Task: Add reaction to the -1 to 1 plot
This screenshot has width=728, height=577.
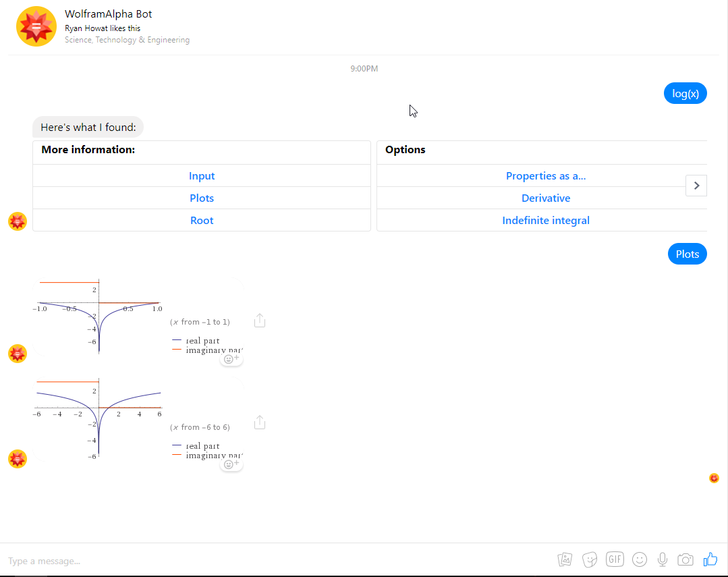Action: point(231,359)
